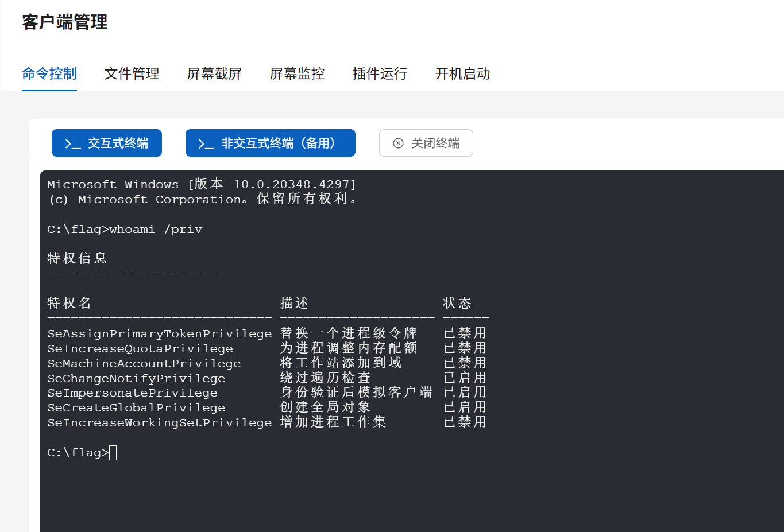The image size is (784, 532).
Task: Click 已启用 status of SeCreateGlobalPrivilege
Action: (465, 407)
